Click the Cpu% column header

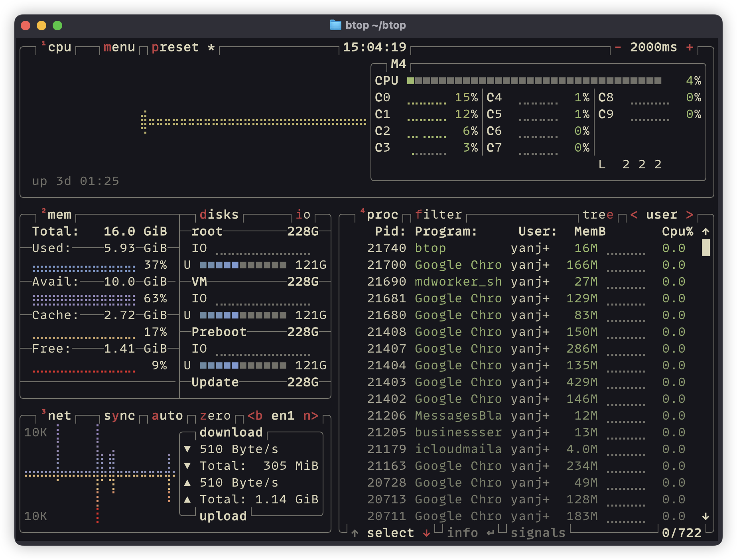click(x=678, y=232)
